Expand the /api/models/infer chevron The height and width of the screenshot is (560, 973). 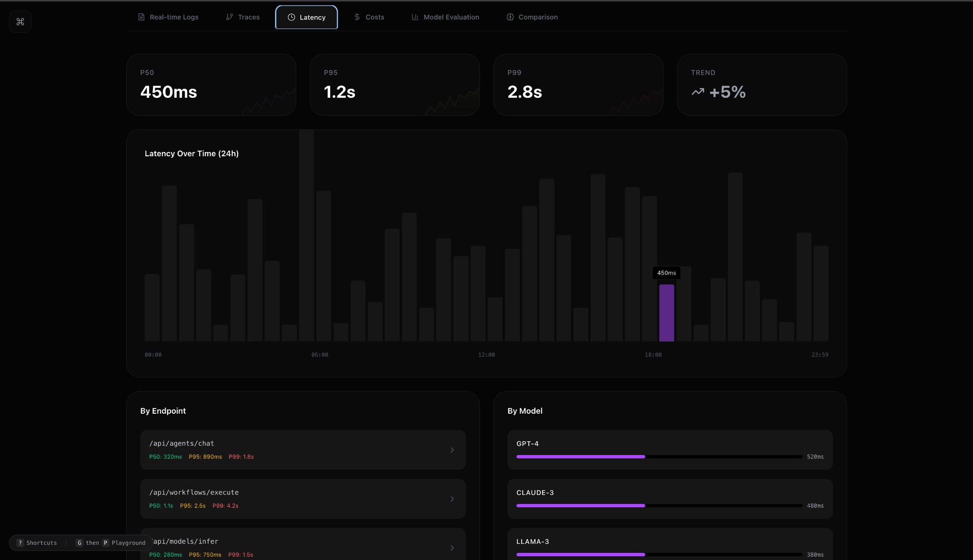tap(452, 548)
